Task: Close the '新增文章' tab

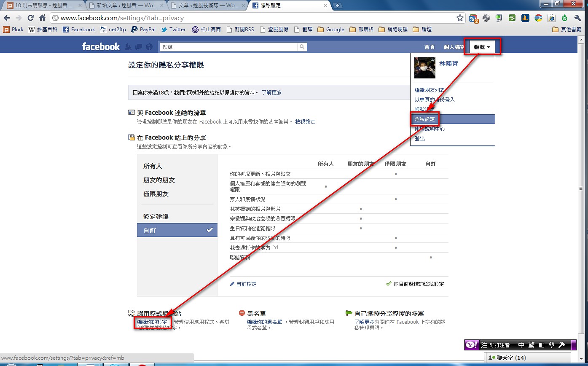Action: pyautogui.click(x=162, y=5)
